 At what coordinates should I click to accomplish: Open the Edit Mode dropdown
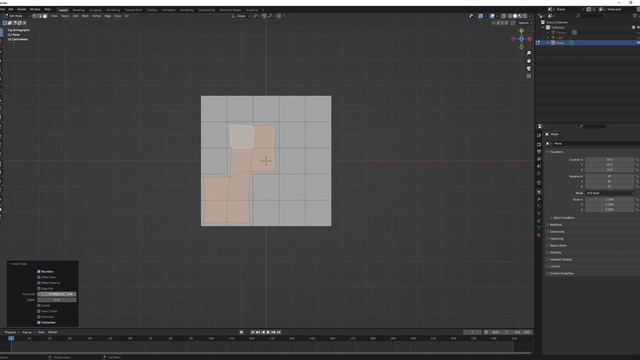pos(16,16)
